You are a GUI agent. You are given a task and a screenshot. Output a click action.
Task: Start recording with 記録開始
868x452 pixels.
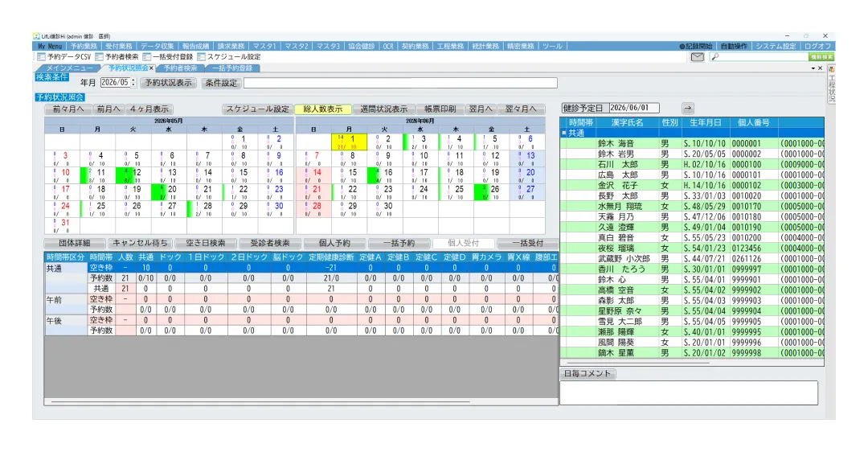(x=696, y=47)
